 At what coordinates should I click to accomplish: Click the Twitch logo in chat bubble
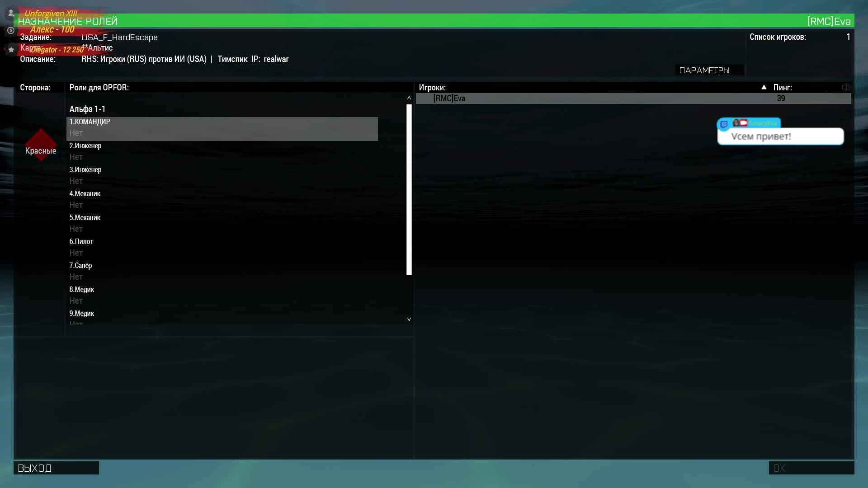click(724, 124)
